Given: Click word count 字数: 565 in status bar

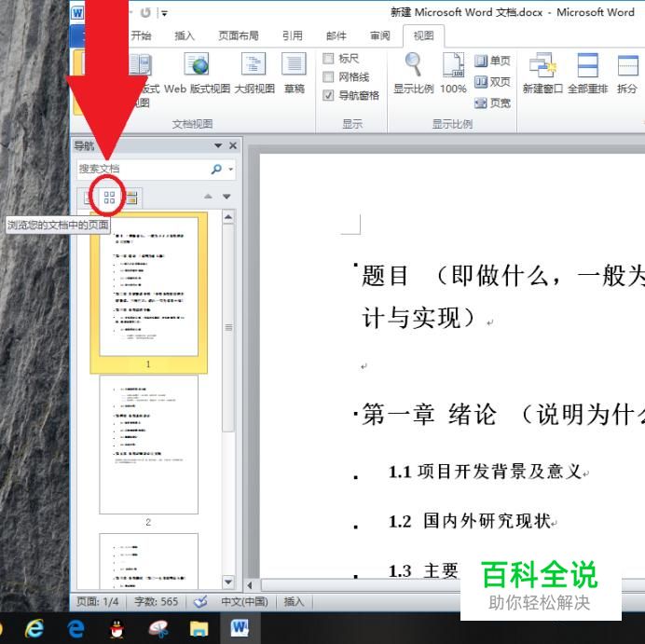Looking at the screenshot, I should point(156,602).
